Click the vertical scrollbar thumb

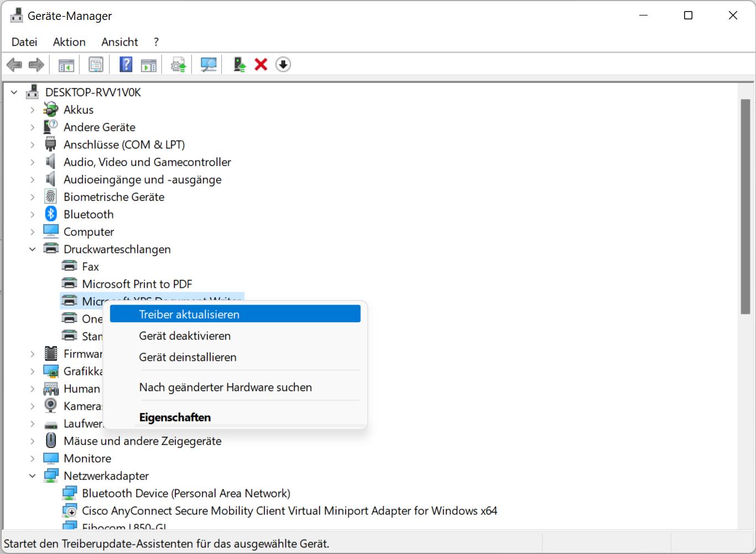(745, 206)
